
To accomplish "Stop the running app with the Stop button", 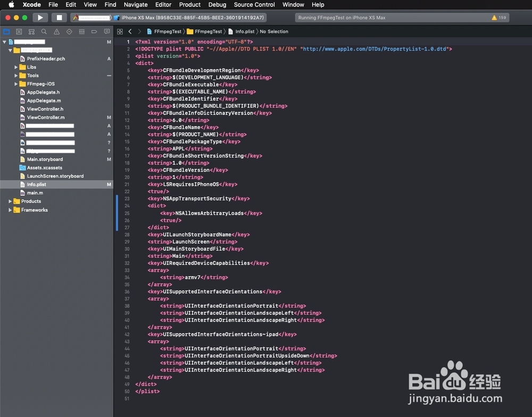I will coord(59,18).
